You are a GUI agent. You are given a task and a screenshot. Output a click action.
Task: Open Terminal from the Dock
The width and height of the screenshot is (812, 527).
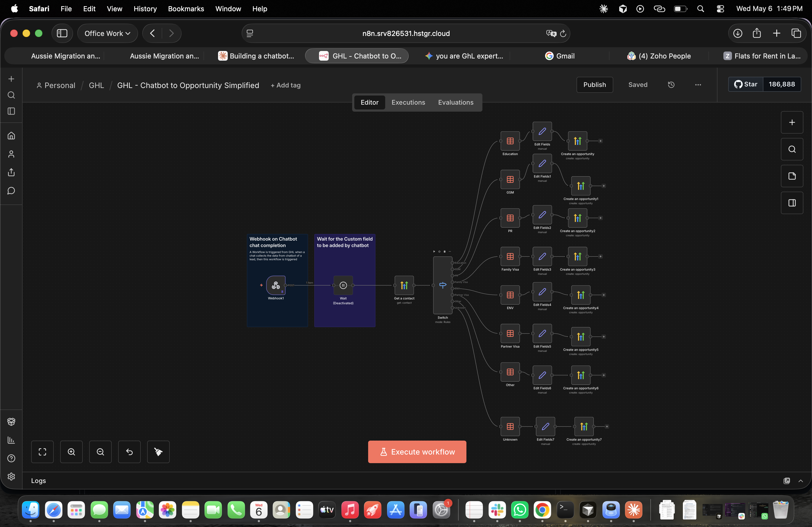pyautogui.click(x=565, y=510)
